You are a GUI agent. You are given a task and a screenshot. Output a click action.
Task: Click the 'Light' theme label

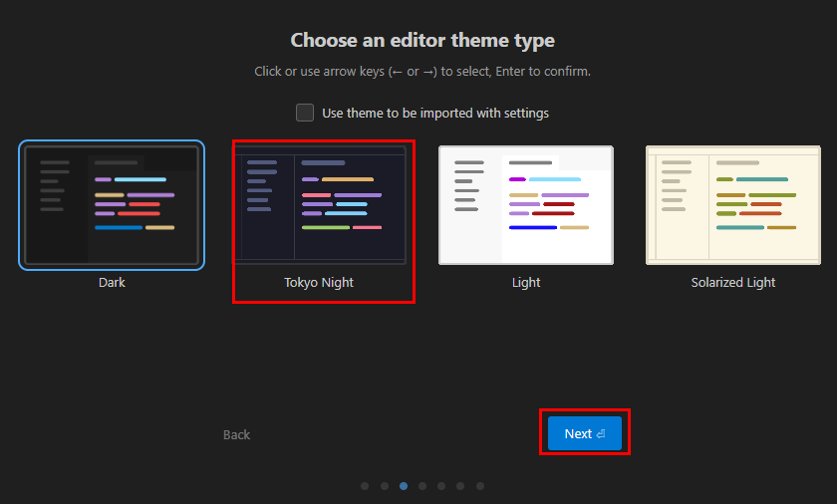pyautogui.click(x=526, y=282)
